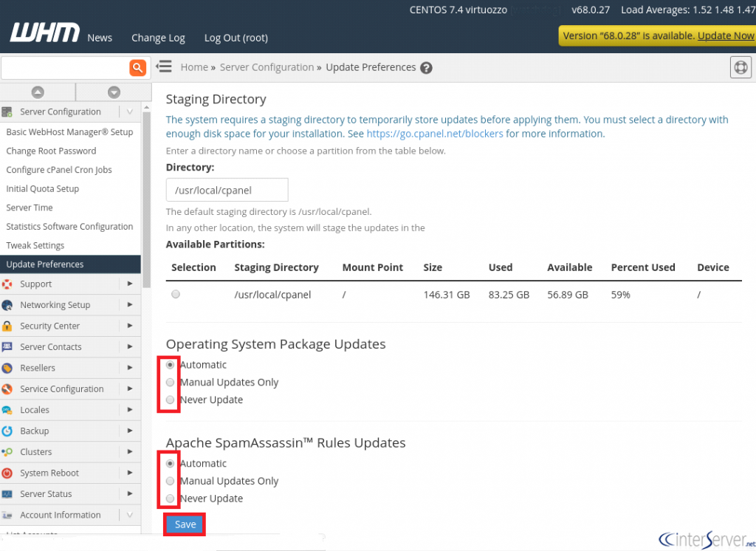Click the staging Directory input field
The image size is (756, 551).
click(227, 190)
